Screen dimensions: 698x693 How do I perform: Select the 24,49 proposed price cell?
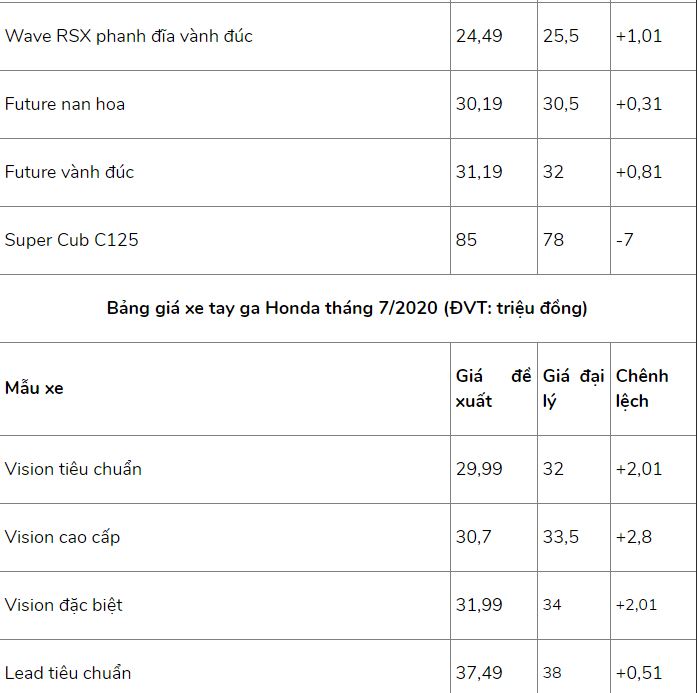(x=479, y=36)
